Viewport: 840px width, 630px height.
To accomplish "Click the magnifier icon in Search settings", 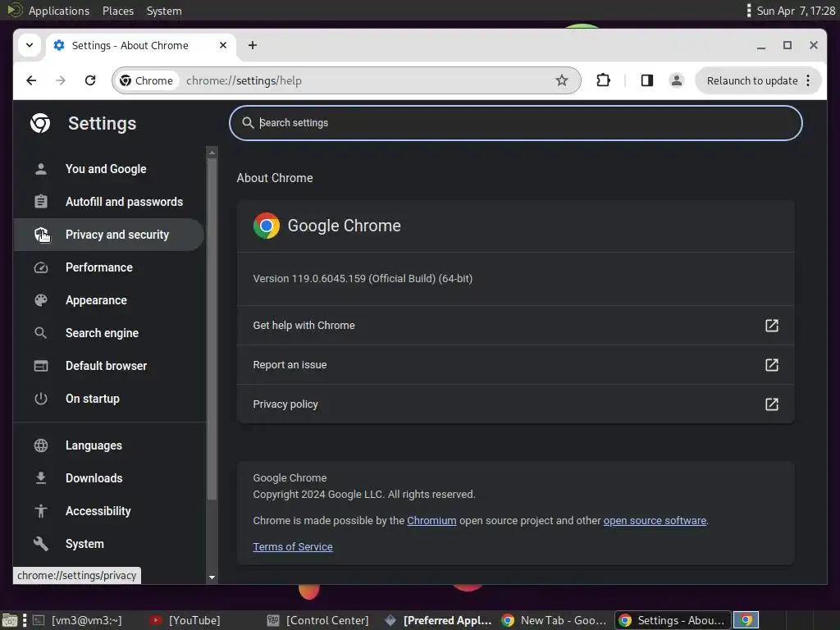I will 248,123.
